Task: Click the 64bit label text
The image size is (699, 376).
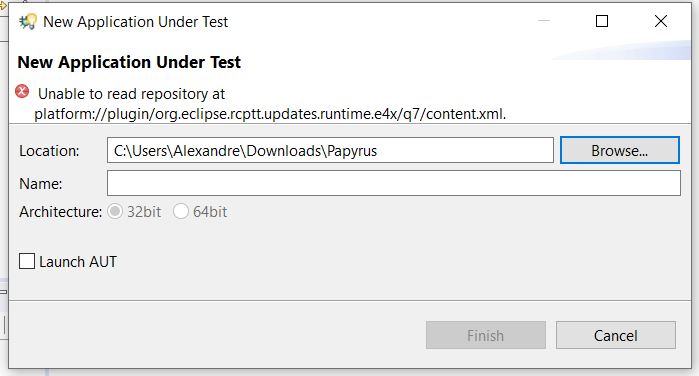Action: pyautogui.click(x=210, y=212)
